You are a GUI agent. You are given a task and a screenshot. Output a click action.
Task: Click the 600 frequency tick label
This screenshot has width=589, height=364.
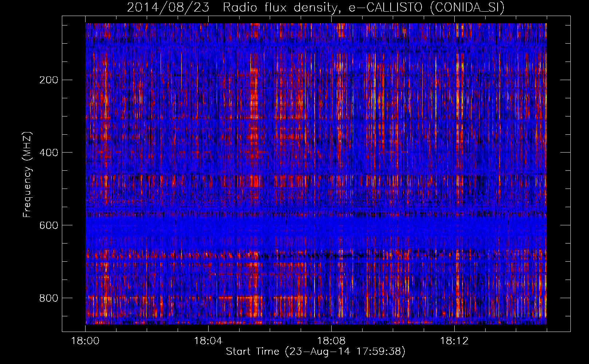[48, 225]
